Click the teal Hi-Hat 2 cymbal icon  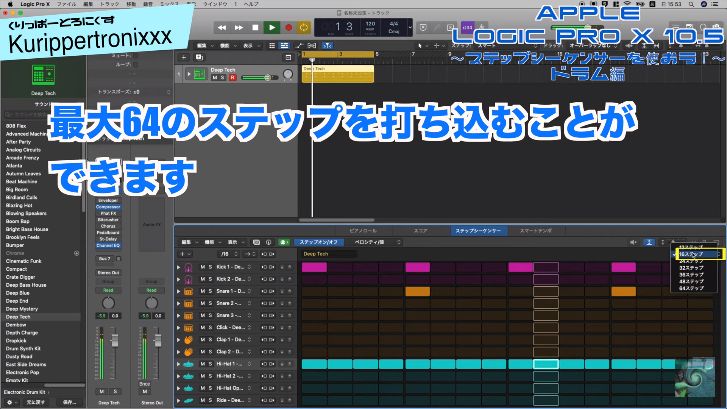pos(188,376)
